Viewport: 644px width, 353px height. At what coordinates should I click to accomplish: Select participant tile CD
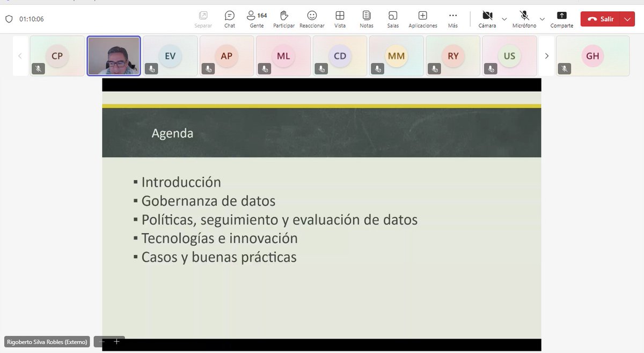(340, 56)
